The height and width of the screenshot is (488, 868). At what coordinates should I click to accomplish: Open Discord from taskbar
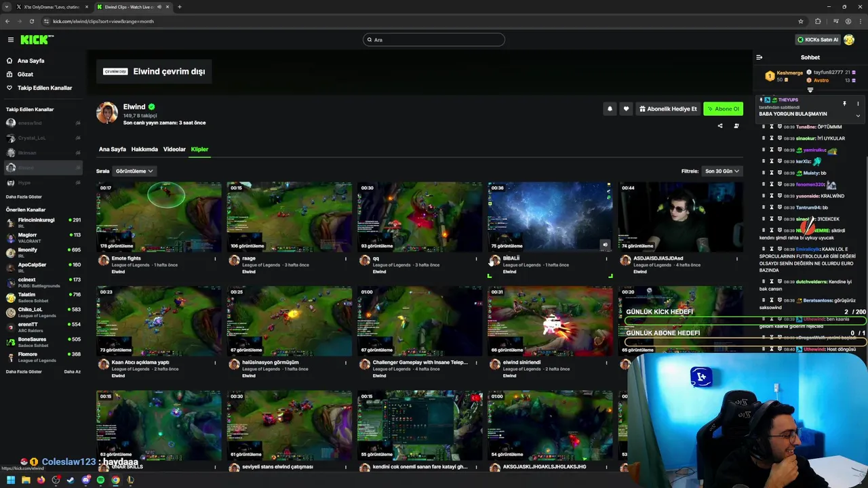(85, 480)
